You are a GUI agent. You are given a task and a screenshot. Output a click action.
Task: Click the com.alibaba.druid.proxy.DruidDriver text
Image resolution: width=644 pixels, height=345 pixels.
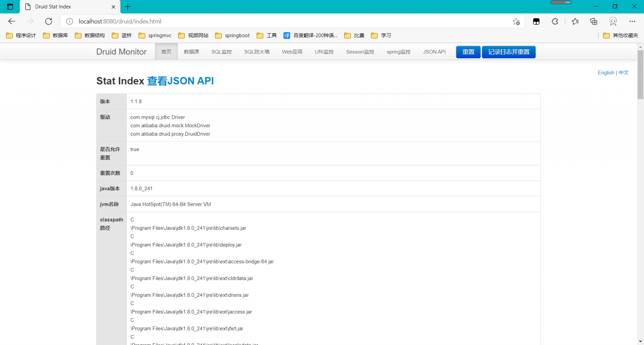[170, 134]
